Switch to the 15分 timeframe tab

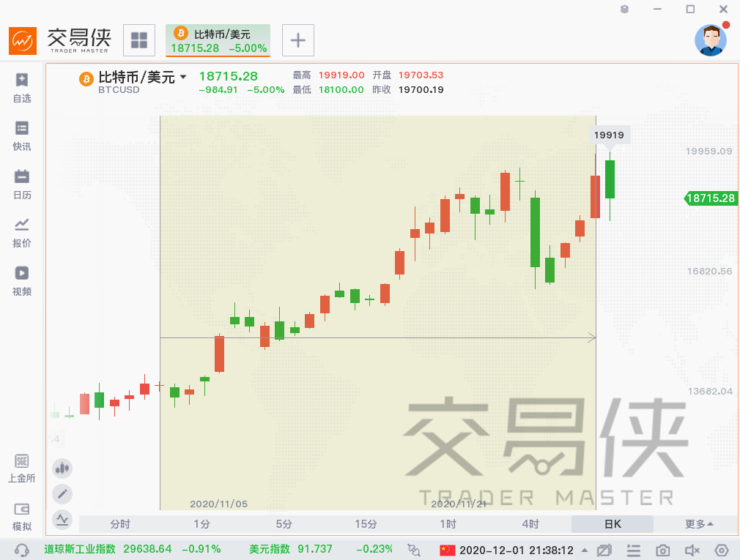tap(366, 523)
